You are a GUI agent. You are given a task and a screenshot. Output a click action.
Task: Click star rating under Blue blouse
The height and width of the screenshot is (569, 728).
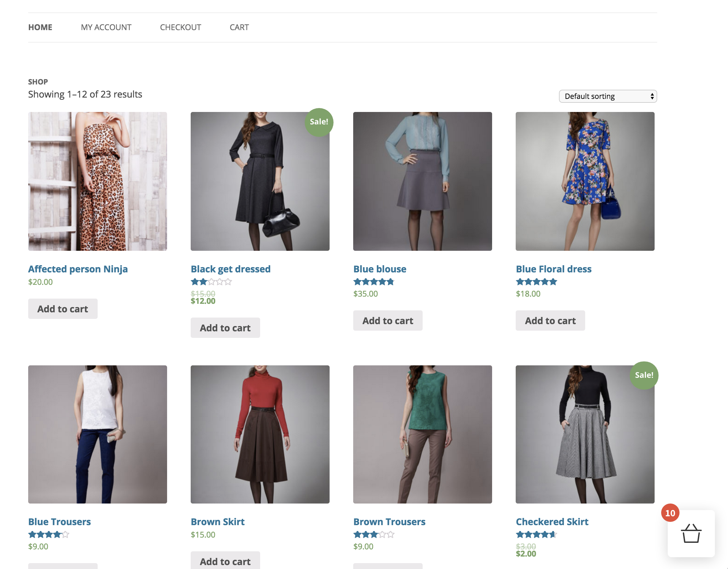click(374, 282)
